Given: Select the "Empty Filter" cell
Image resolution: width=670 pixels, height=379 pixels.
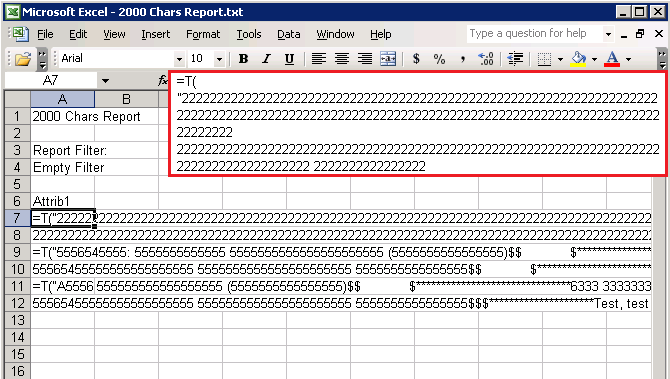Looking at the screenshot, I should (62, 167).
